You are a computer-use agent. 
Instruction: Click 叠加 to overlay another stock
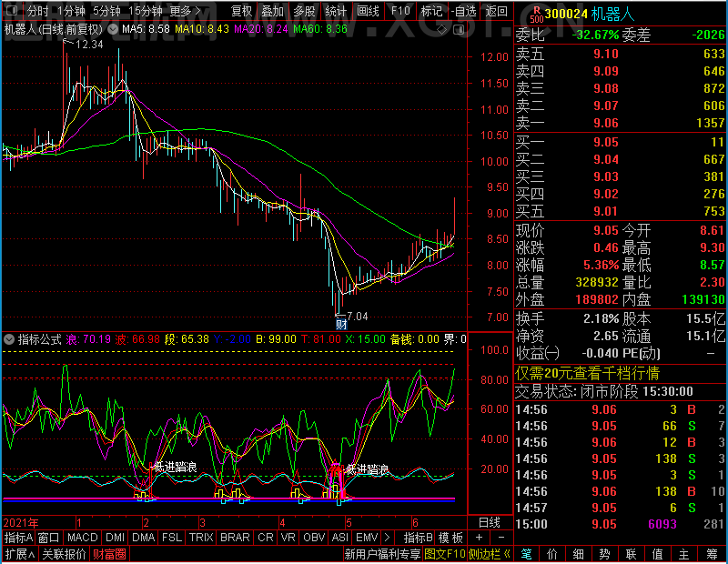[x=272, y=11]
